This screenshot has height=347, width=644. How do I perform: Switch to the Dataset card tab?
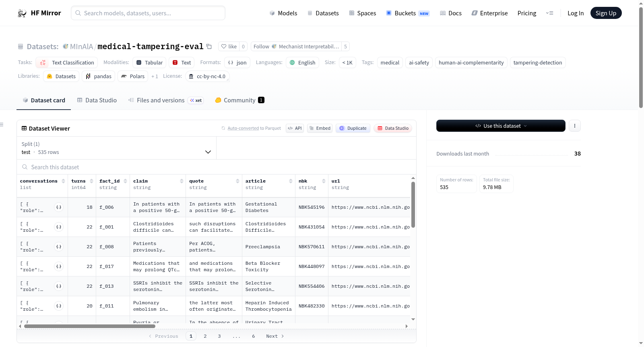tap(43, 100)
